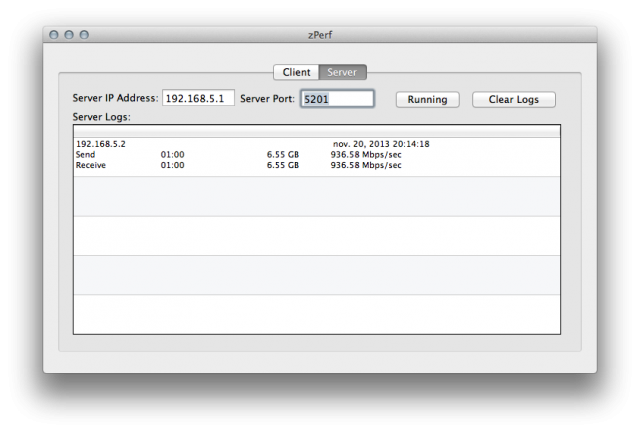The image size is (640, 433).
Task: Click the Send row label
Action: 85,155
